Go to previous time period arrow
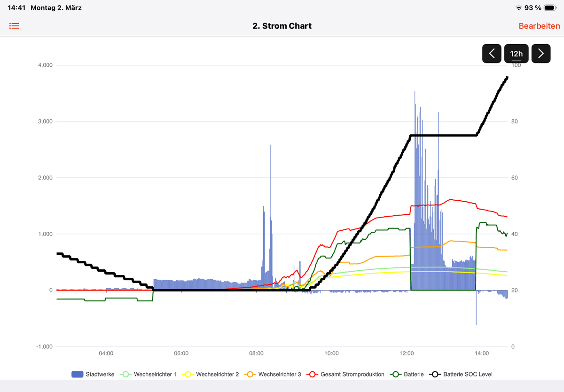This screenshot has height=392, width=564. tap(492, 54)
